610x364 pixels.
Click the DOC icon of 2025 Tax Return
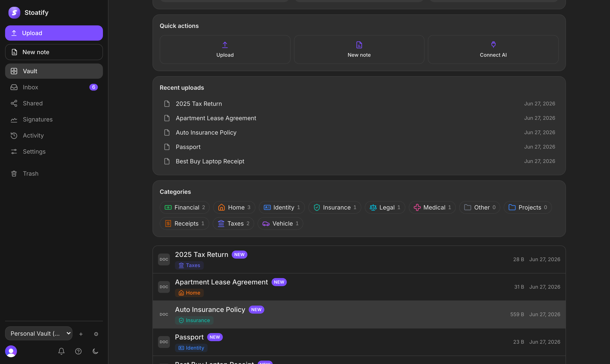tap(164, 259)
